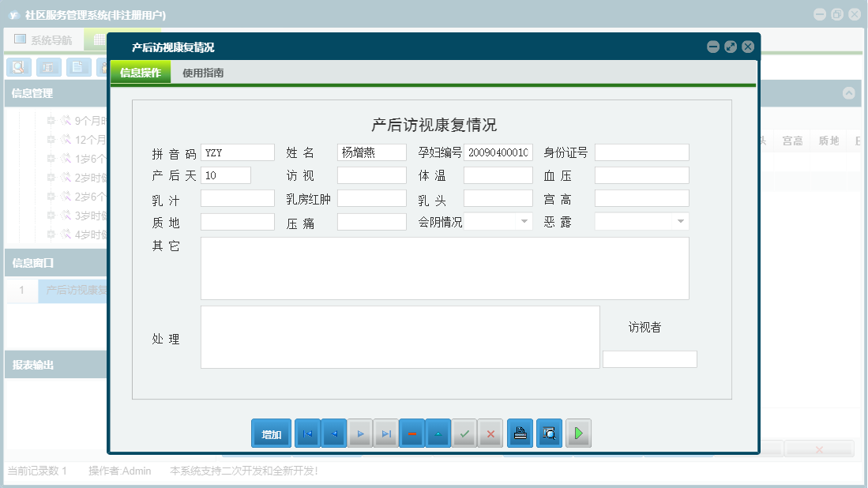Switch to the 使用指南 tab
This screenshot has width=868, height=488.
[203, 73]
